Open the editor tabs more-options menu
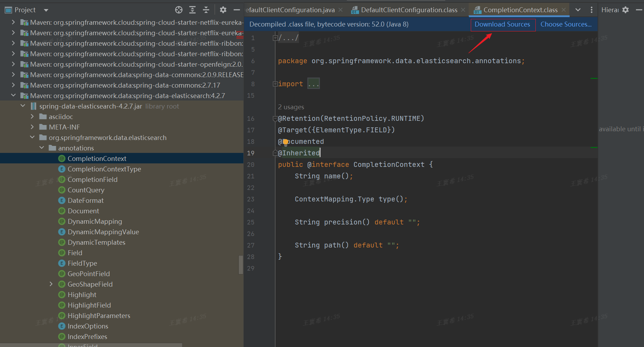 [592, 10]
